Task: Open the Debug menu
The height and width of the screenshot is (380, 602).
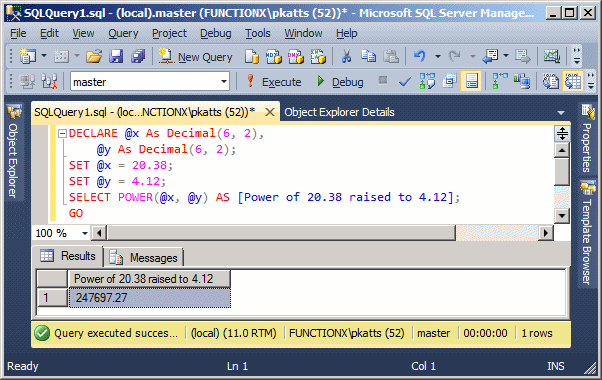Action: (x=216, y=33)
